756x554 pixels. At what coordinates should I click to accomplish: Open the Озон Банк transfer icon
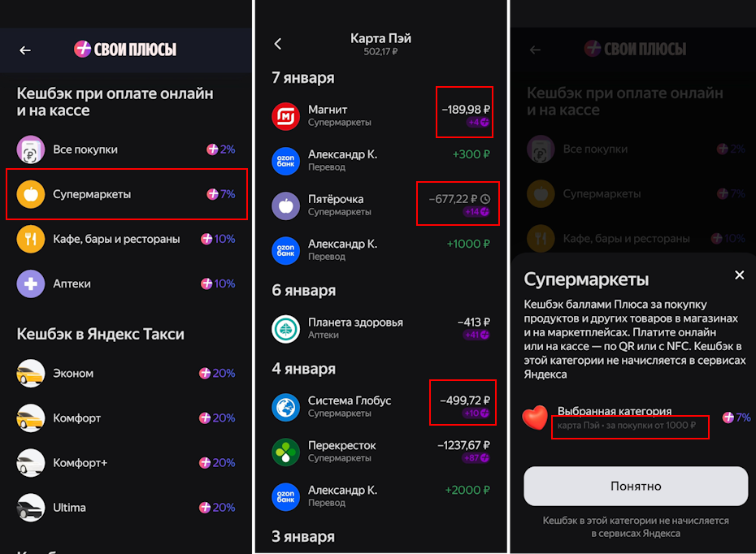286,160
